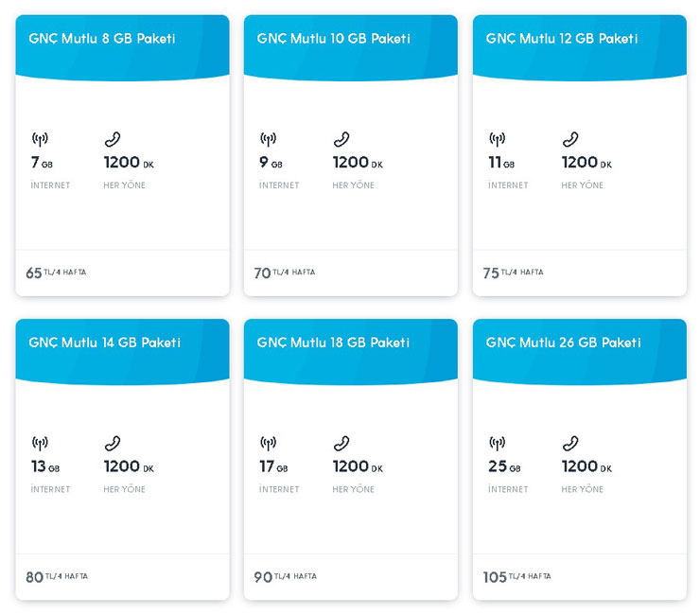
Task: Click the phone icon on GNÇ Mutlu 26 GB card
Action: pos(570,444)
